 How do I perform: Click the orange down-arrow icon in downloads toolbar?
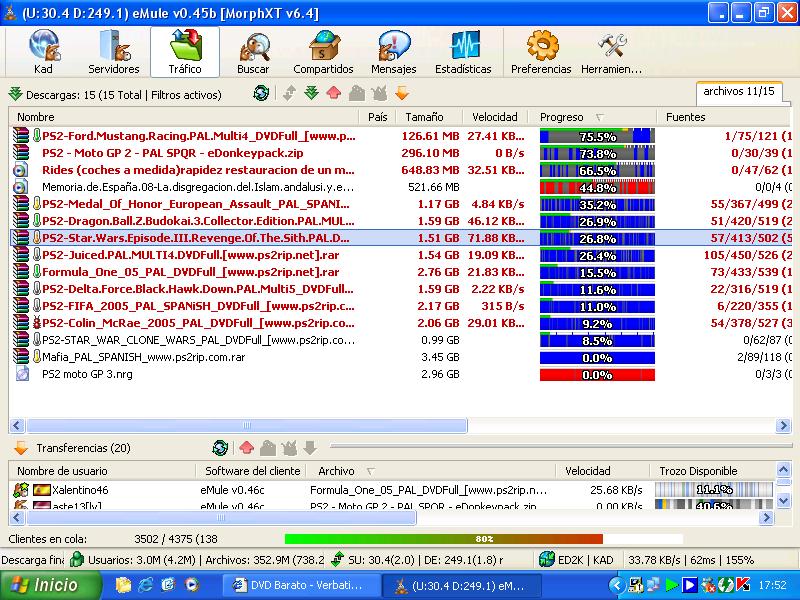coord(402,93)
